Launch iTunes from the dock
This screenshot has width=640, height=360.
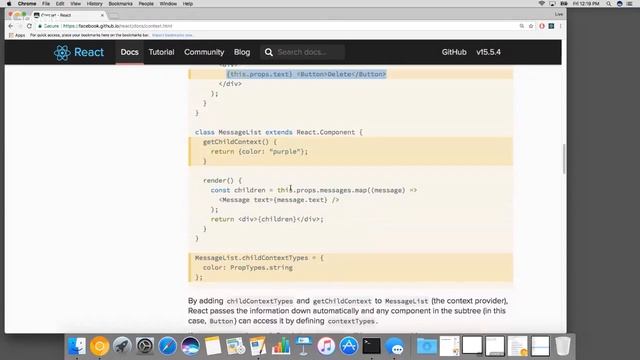tap(326, 346)
